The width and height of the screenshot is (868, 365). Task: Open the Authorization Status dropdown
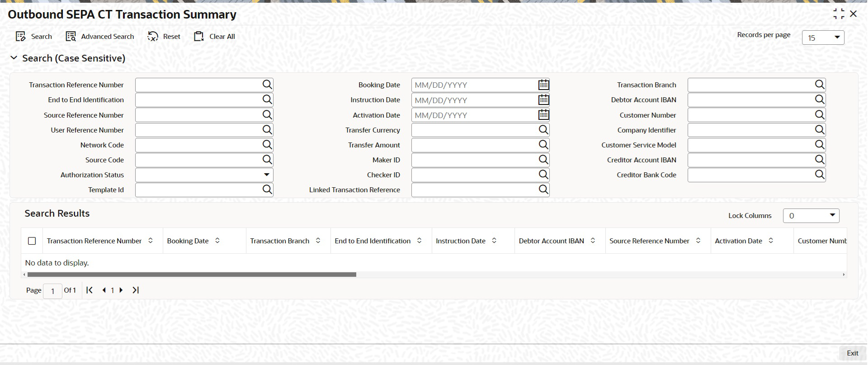pyautogui.click(x=204, y=175)
